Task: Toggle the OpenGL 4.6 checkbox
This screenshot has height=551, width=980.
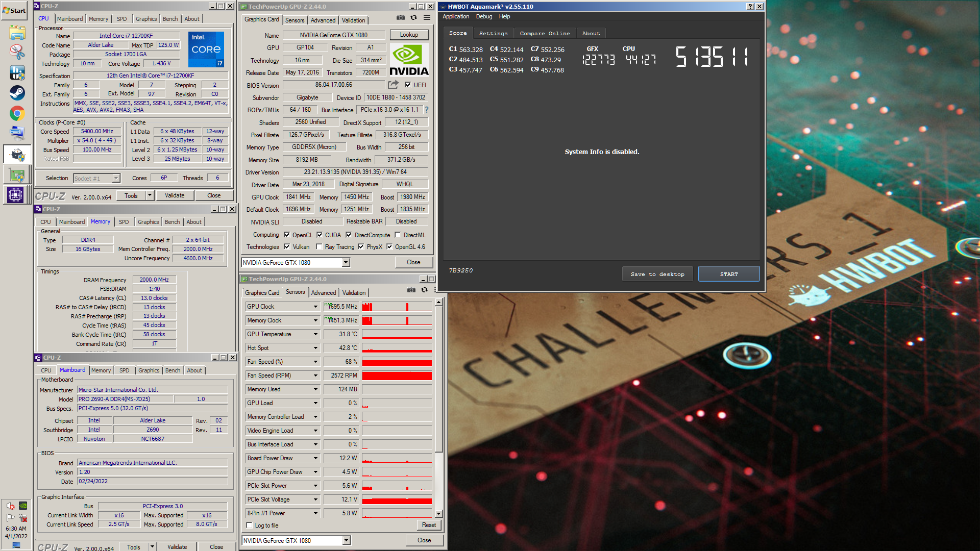Action: point(389,247)
